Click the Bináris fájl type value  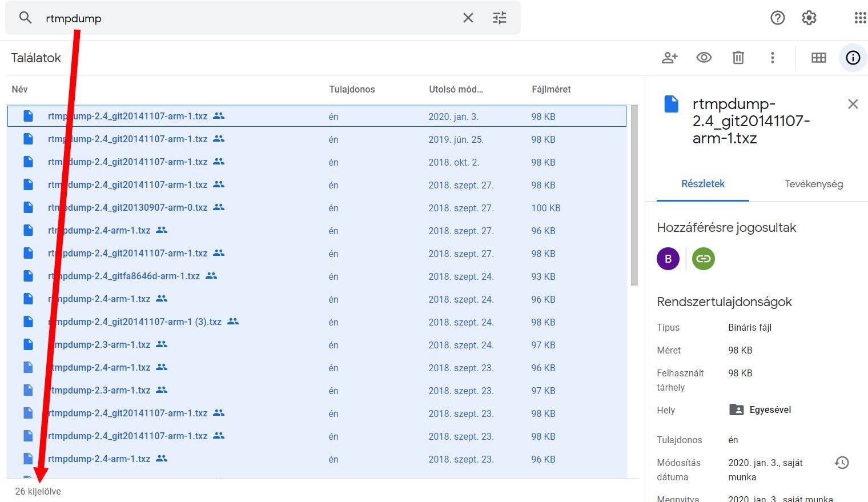click(x=750, y=327)
